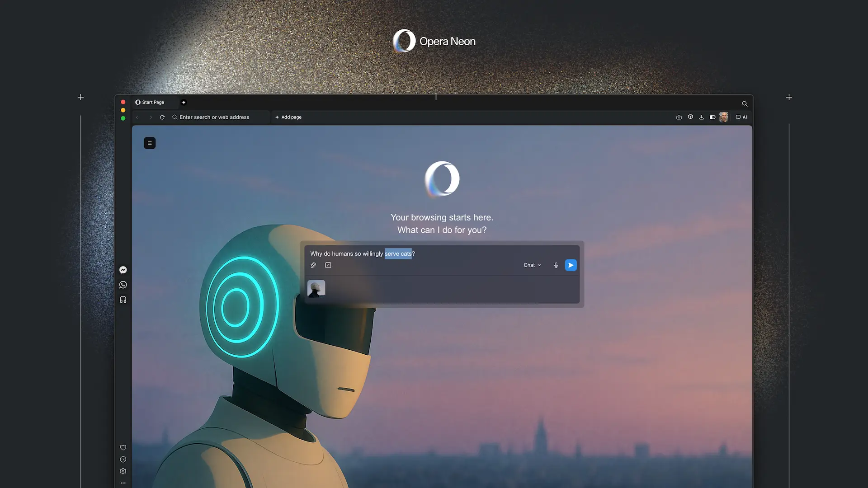This screenshot has width=868, height=488.
Task: Expand the sidebar overflow ellipsis menu
Action: tap(123, 483)
